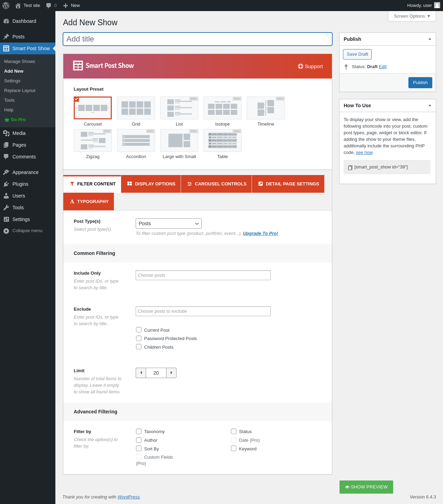
Task: Click the Carousel Controls sliders icon
Action: click(190, 184)
